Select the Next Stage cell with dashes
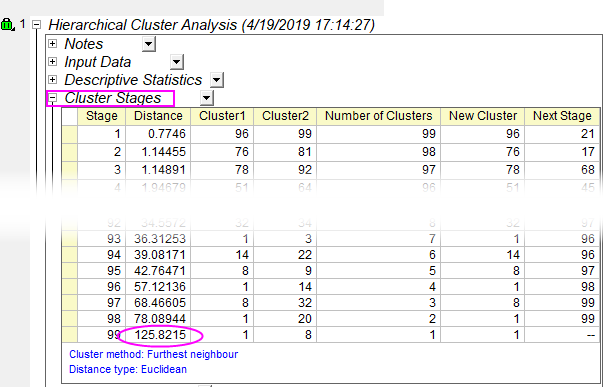This screenshot has height=387, width=611. 562,334
